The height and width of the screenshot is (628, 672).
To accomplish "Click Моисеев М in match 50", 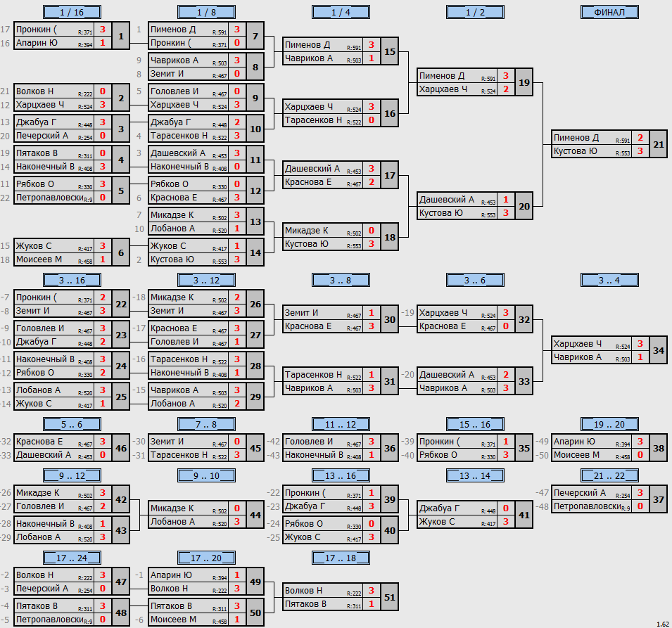I will [x=173, y=620].
